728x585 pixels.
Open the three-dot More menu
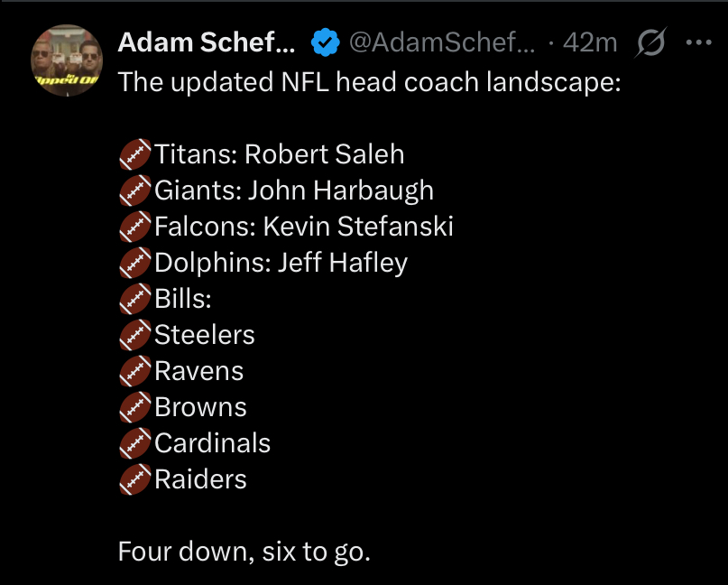click(698, 42)
